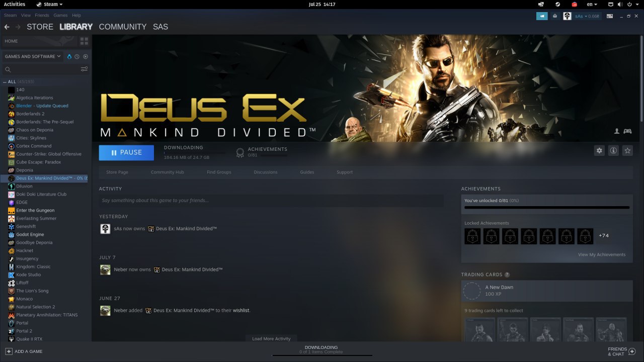The image size is (644, 362).
Task: Toggle the ready-to-play filter icon
Action: [x=85, y=56]
